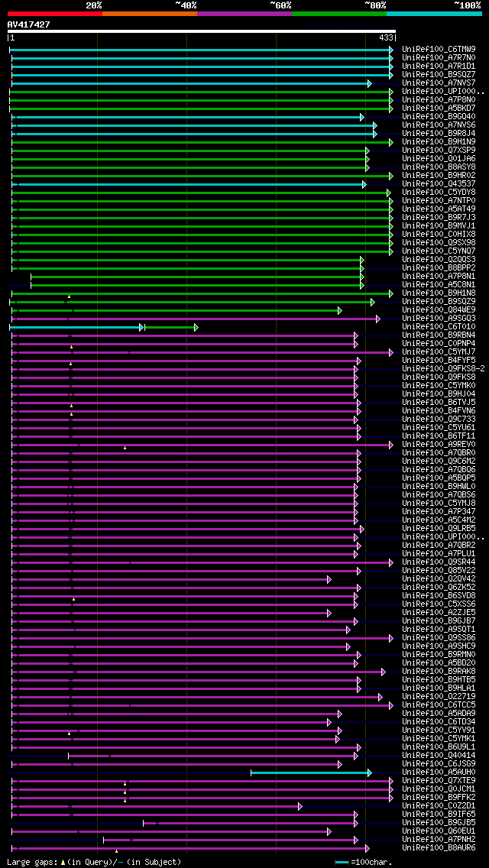The image size is (489, 868).
Task: Open hit UniRef100_B9SQZ7
Action: [439, 75]
